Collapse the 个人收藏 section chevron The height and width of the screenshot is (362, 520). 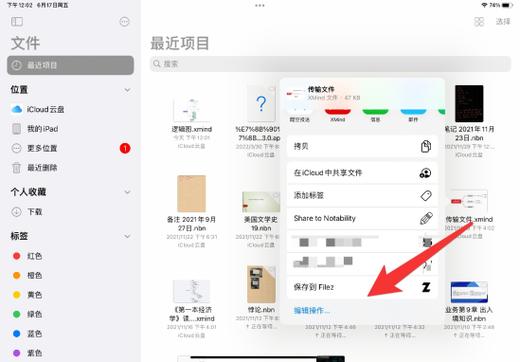point(127,192)
